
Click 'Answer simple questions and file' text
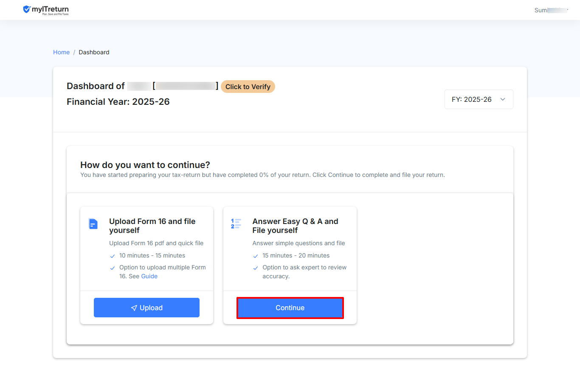298,243
